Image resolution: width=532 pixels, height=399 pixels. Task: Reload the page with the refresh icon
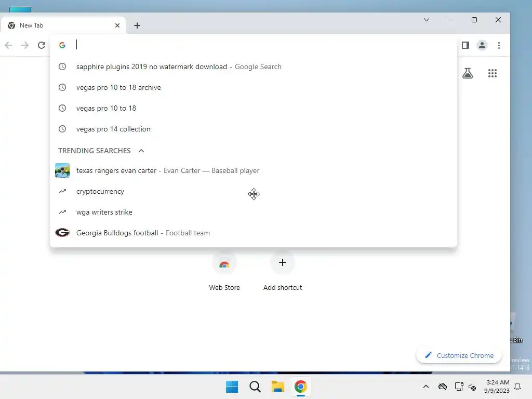click(x=42, y=45)
